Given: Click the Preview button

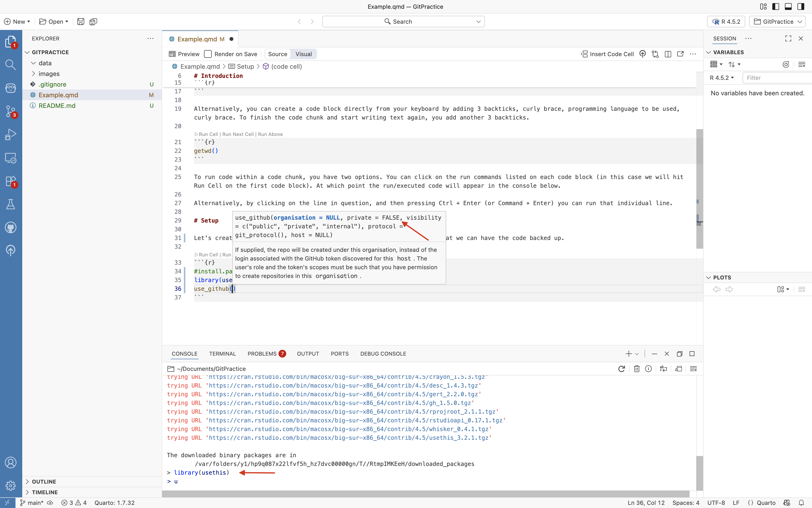Looking at the screenshot, I should (184, 54).
